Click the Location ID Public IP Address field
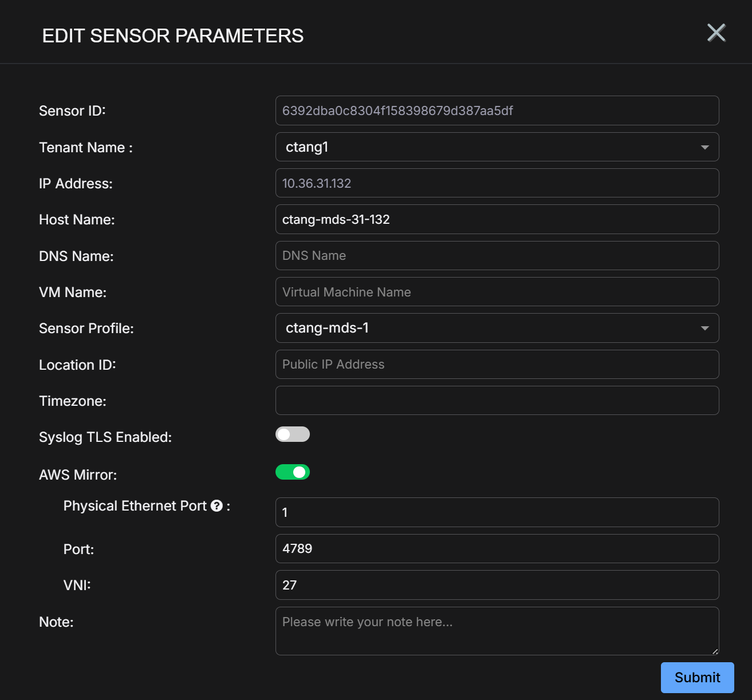 (x=497, y=365)
